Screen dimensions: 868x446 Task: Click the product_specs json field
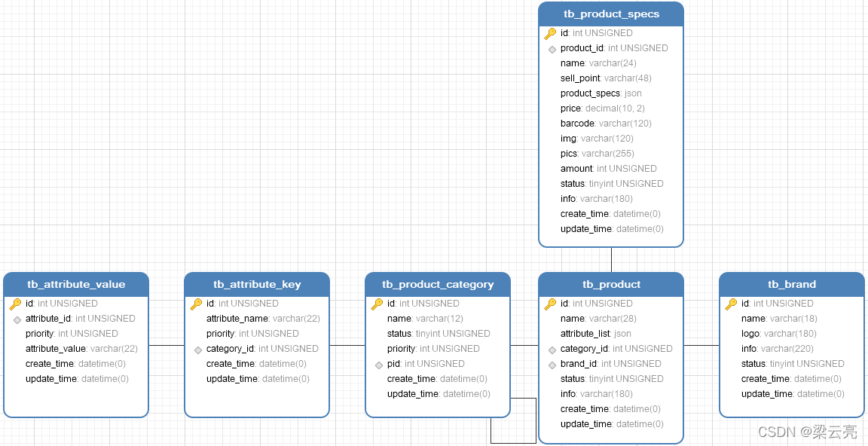pyautogui.click(x=601, y=93)
